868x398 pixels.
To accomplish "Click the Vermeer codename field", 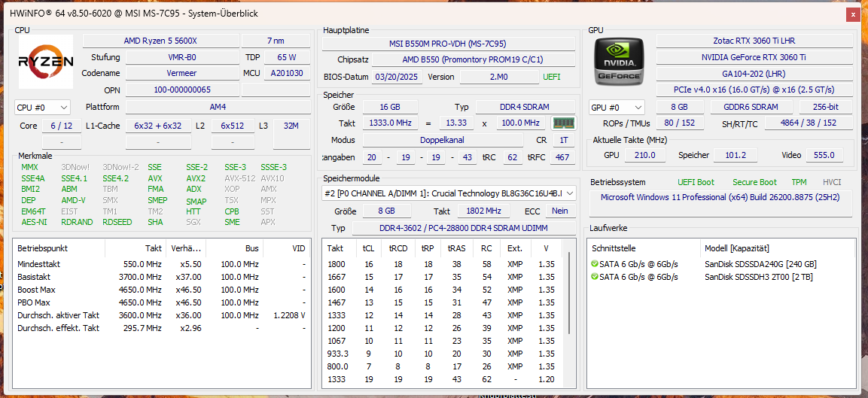I will point(181,73).
